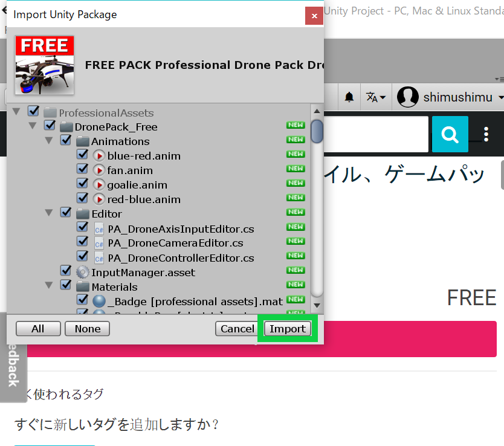Select the DronePack_Free folder item
The height and width of the screenshot is (446, 504).
(x=115, y=127)
